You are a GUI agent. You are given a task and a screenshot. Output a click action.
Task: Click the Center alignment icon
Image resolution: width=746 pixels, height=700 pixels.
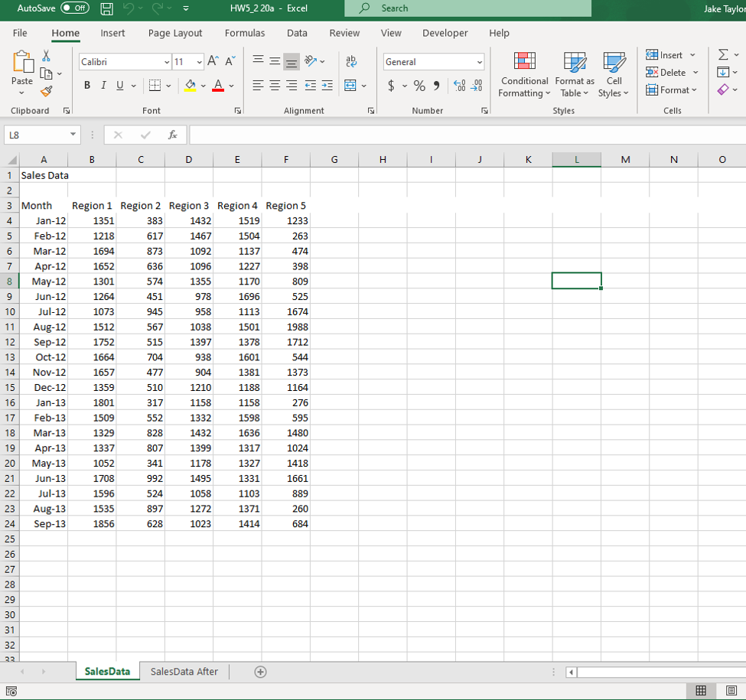coord(274,85)
